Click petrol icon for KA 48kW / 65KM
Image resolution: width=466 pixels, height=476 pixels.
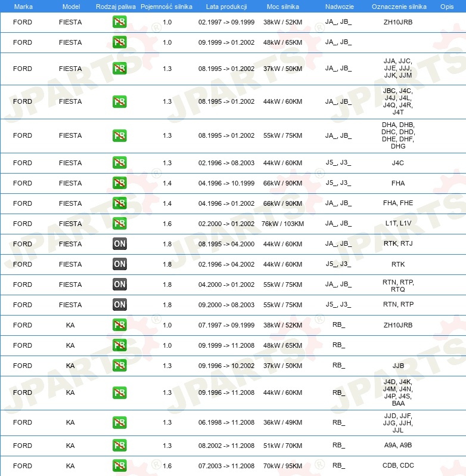pyautogui.click(x=119, y=345)
